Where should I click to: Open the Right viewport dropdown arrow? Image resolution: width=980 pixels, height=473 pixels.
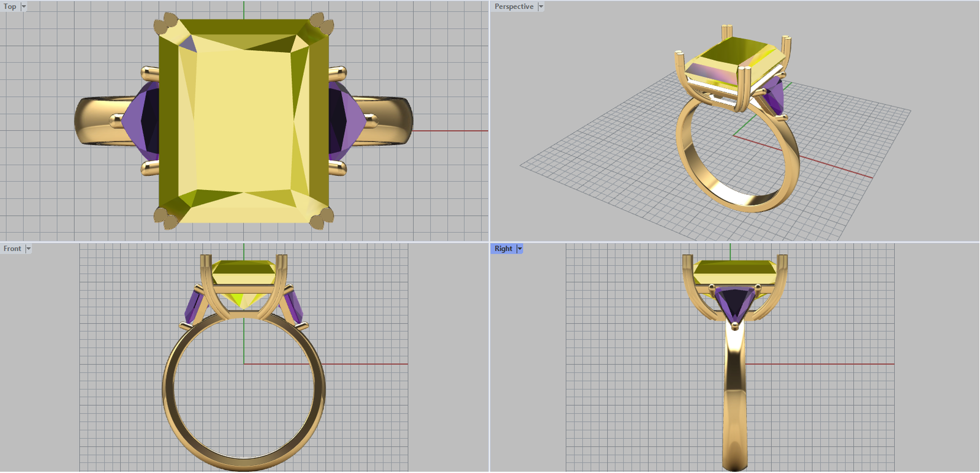pyautogui.click(x=519, y=249)
